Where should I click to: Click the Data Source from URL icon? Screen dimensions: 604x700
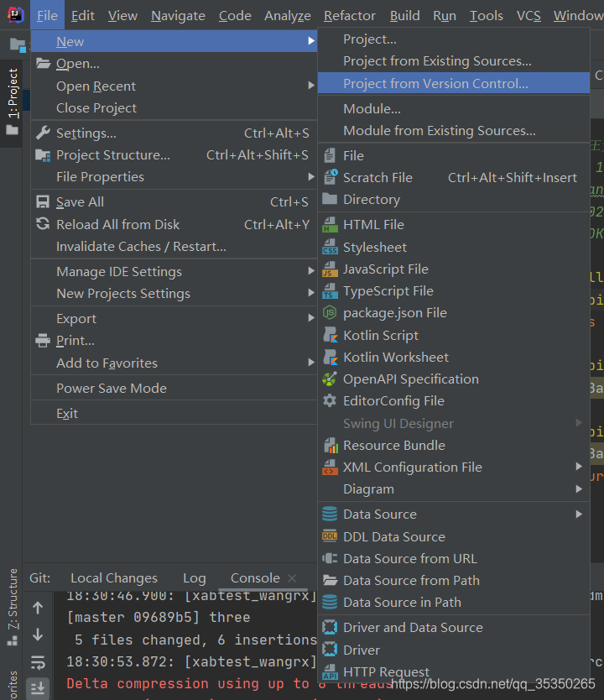(330, 558)
